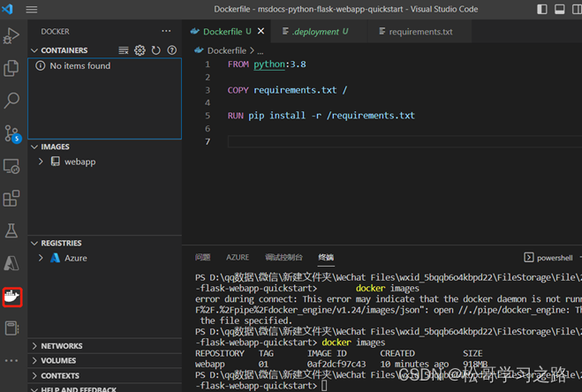Click the DOCKER panel title
Image resolution: width=582 pixels, height=392 pixels.
(56, 32)
